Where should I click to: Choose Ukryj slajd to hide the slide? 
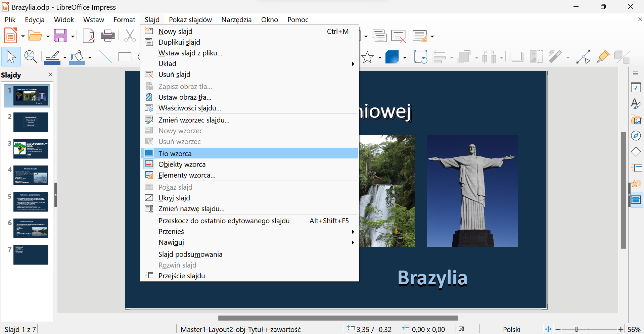174,198
